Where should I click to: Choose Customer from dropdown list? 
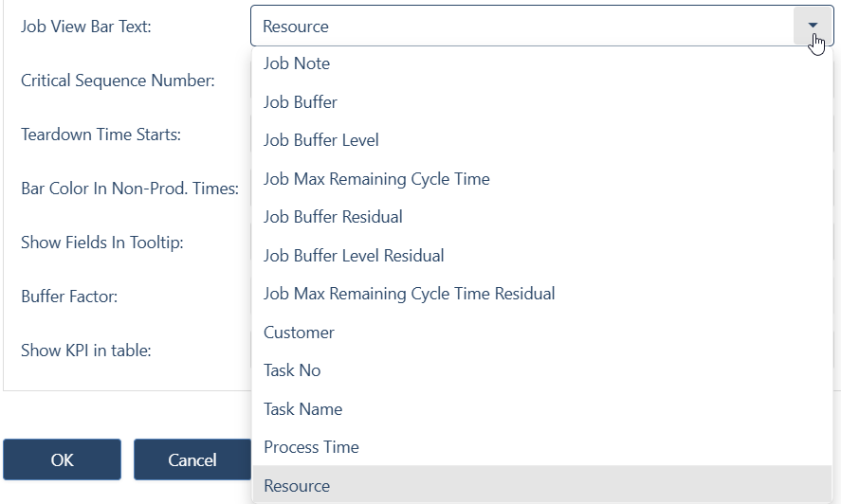(542, 333)
